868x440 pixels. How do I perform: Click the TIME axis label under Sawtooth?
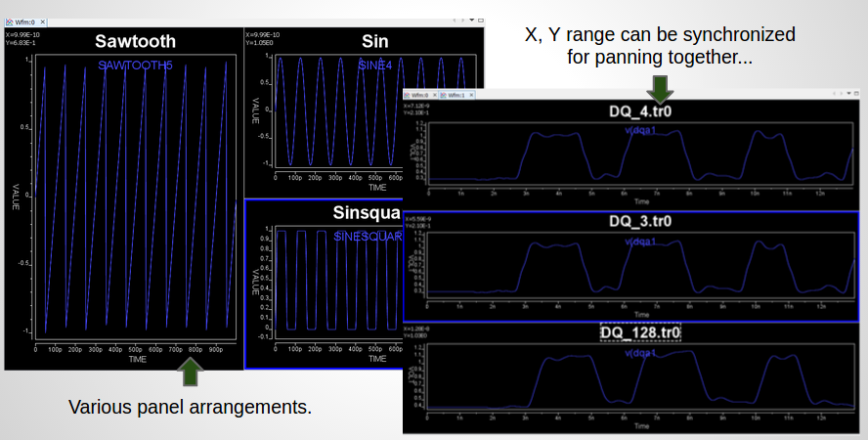[137, 360]
